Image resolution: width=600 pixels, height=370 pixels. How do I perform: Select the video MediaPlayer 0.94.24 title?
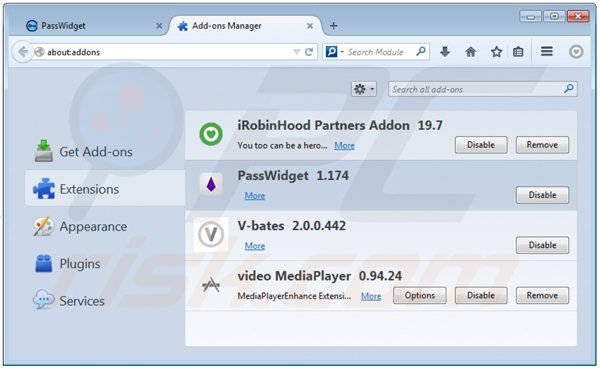(x=320, y=276)
